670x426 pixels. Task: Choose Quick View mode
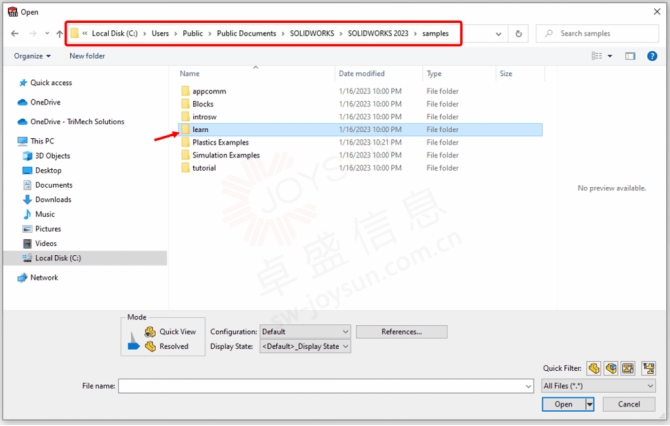click(x=177, y=332)
